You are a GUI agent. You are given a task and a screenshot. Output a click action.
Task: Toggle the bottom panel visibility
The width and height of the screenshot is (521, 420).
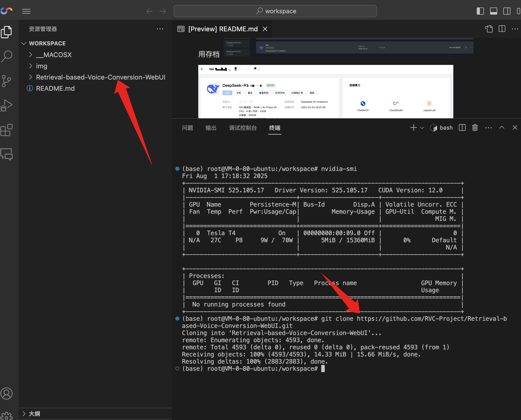click(493, 11)
